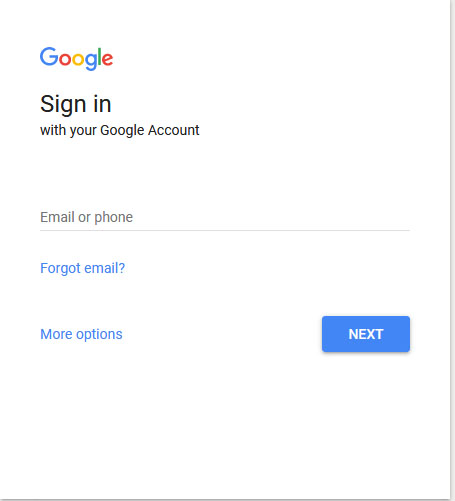The width and height of the screenshot is (455, 501).
Task: Click the red e in the Google logo
Action: coord(107,59)
